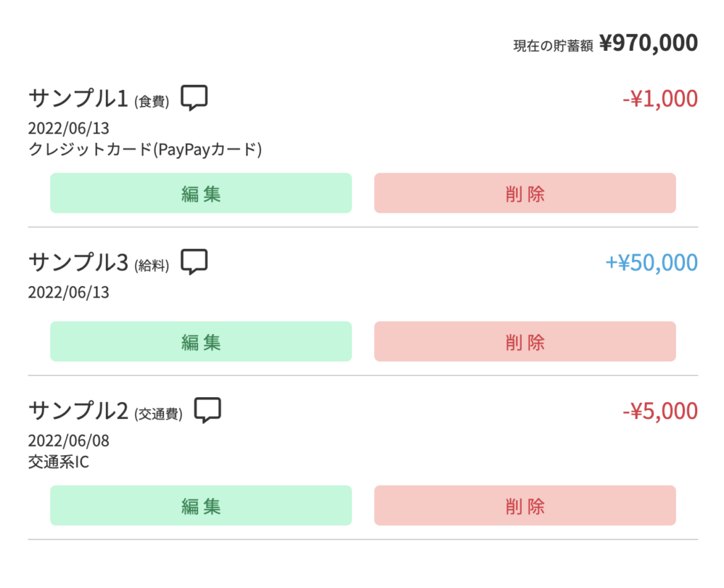Show the comment for サンプル2 entry

pos(207,411)
